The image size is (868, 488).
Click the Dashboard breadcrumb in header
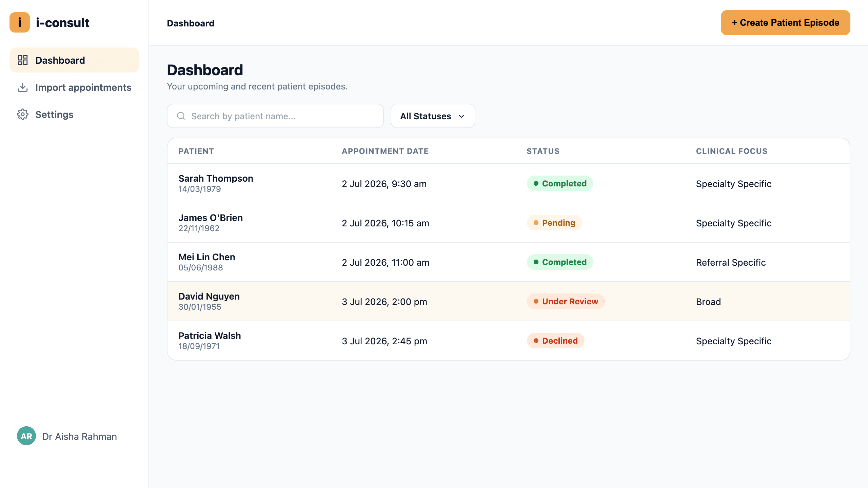(191, 23)
